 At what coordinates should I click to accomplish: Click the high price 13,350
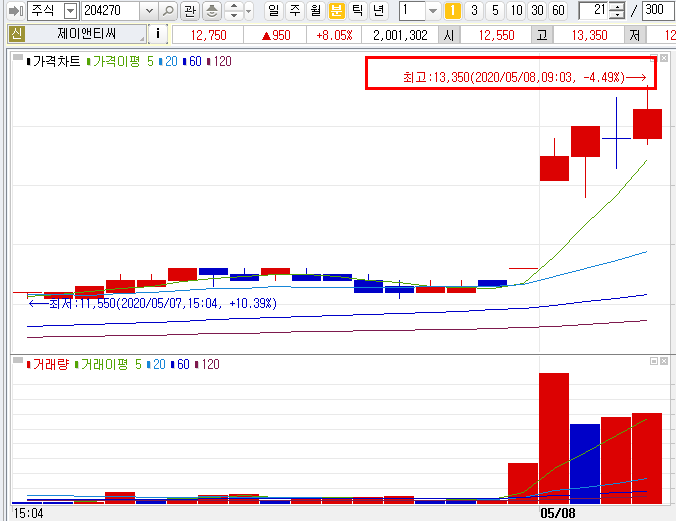pyautogui.click(x=589, y=35)
